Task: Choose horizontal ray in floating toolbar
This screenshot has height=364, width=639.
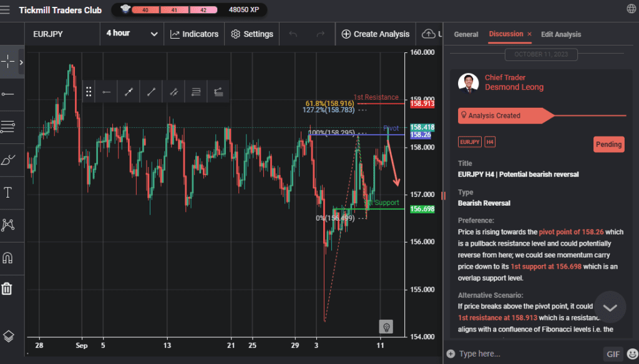Action: [x=106, y=92]
